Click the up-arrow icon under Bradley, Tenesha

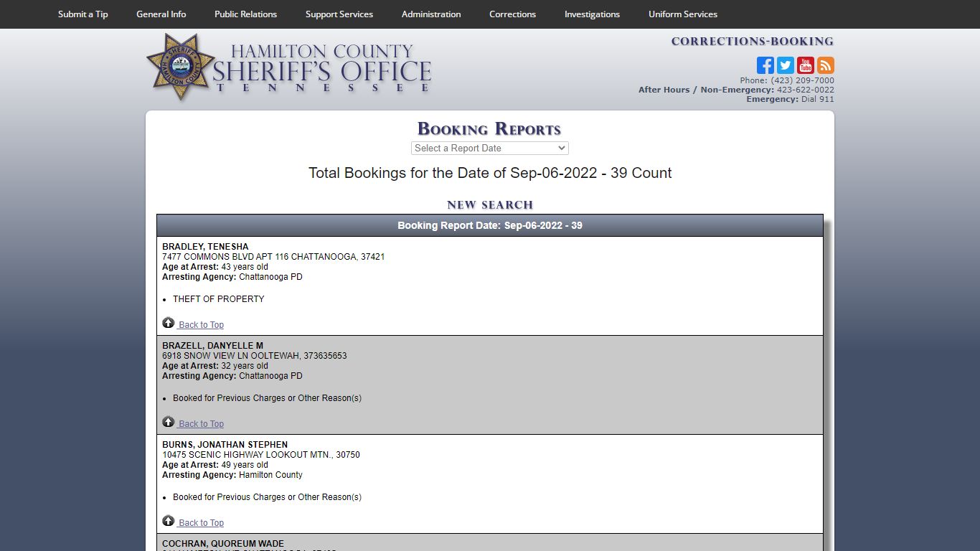(169, 323)
